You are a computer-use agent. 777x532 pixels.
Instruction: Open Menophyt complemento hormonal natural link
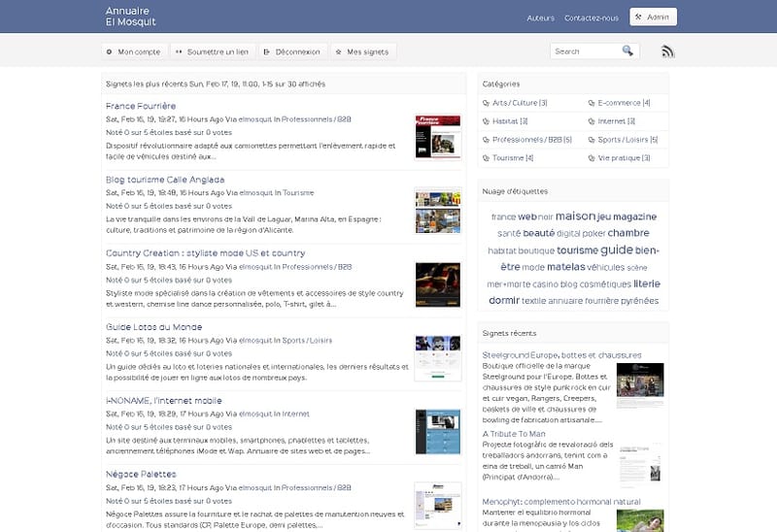(x=561, y=502)
